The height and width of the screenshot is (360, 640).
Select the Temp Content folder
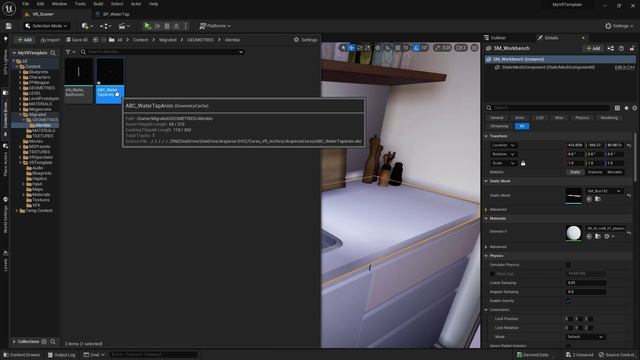(x=36, y=211)
